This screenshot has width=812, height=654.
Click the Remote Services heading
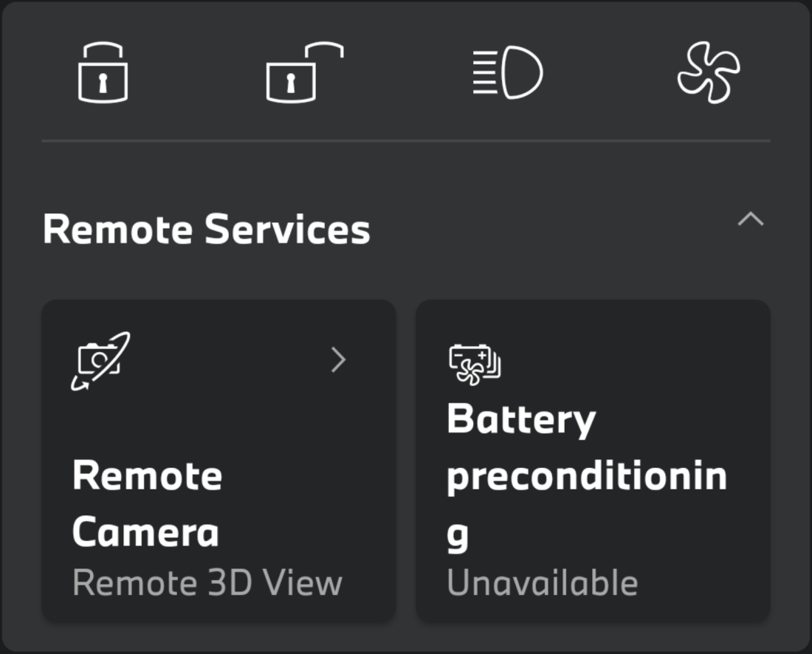[x=207, y=229]
